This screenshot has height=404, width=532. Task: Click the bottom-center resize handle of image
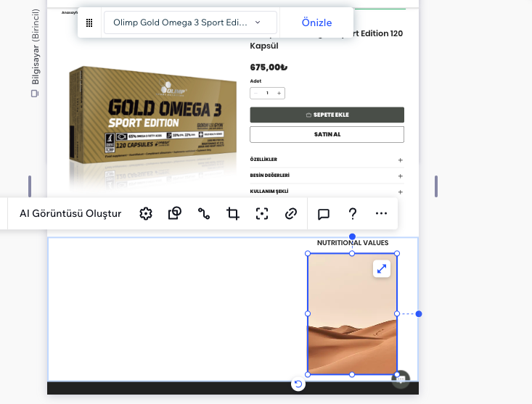pos(352,374)
